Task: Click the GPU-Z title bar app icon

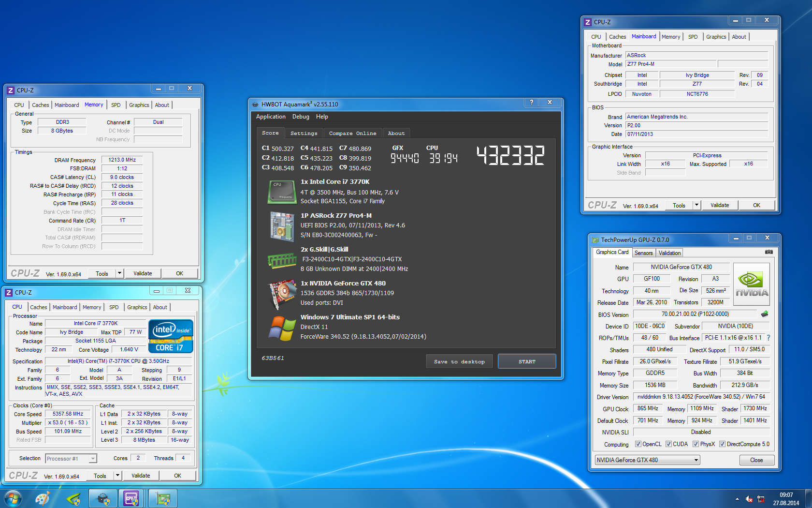Action: coord(595,240)
